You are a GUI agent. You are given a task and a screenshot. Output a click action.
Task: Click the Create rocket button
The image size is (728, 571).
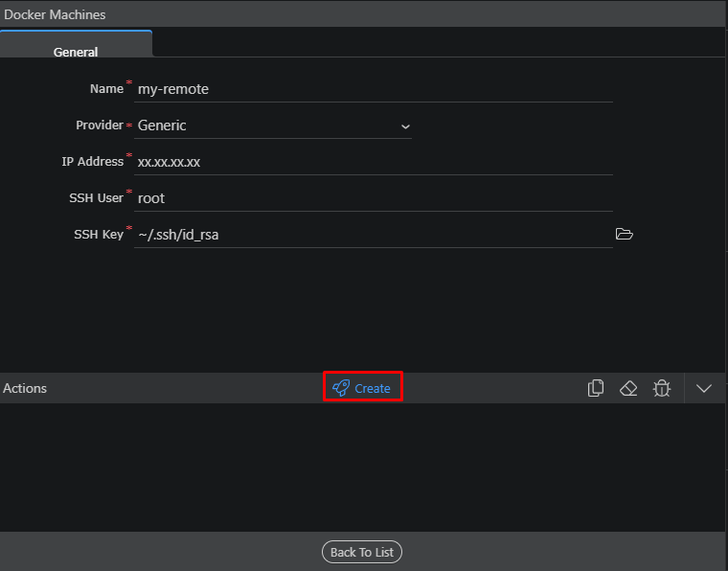pyautogui.click(x=363, y=388)
